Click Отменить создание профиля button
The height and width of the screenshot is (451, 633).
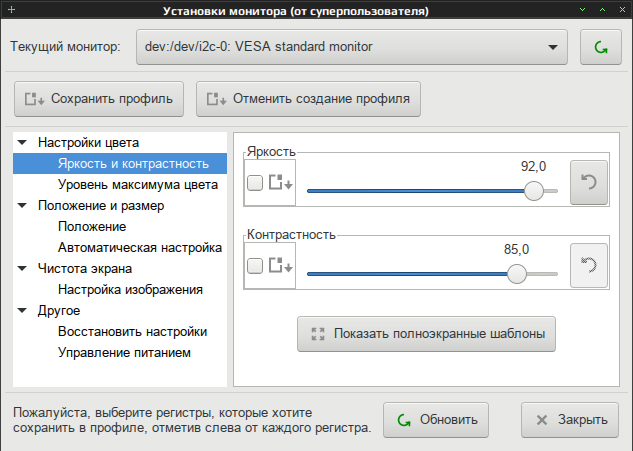[x=308, y=99]
